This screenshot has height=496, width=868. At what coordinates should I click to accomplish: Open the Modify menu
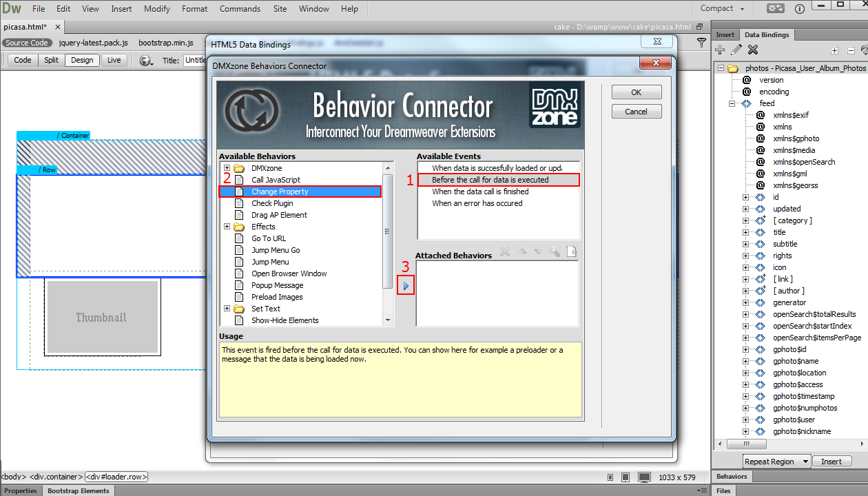[x=157, y=9]
